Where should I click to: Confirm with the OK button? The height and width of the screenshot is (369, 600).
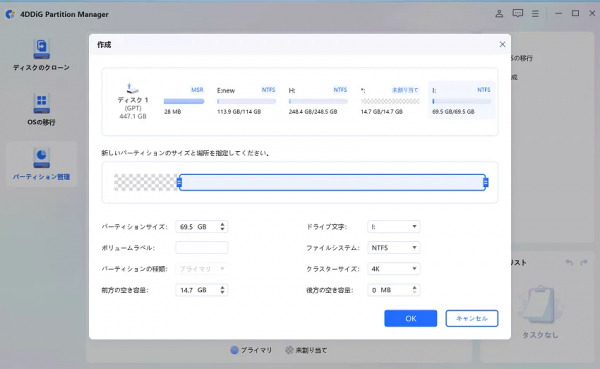[x=411, y=318]
